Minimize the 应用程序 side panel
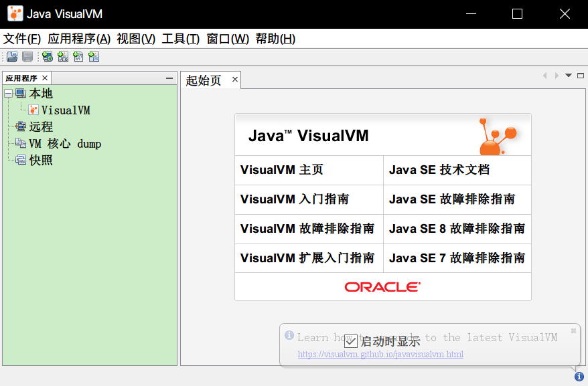 tap(169, 78)
